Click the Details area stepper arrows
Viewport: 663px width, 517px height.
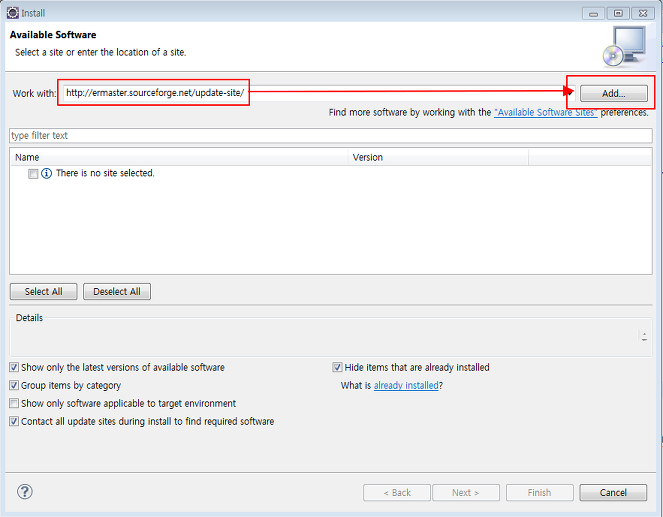[644, 336]
